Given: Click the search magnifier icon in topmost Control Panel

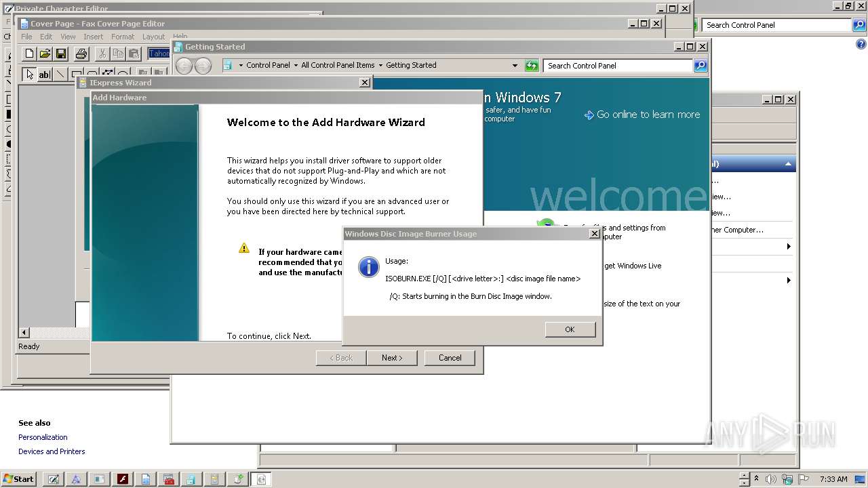Looking at the screenshot, I should (859, 25).
